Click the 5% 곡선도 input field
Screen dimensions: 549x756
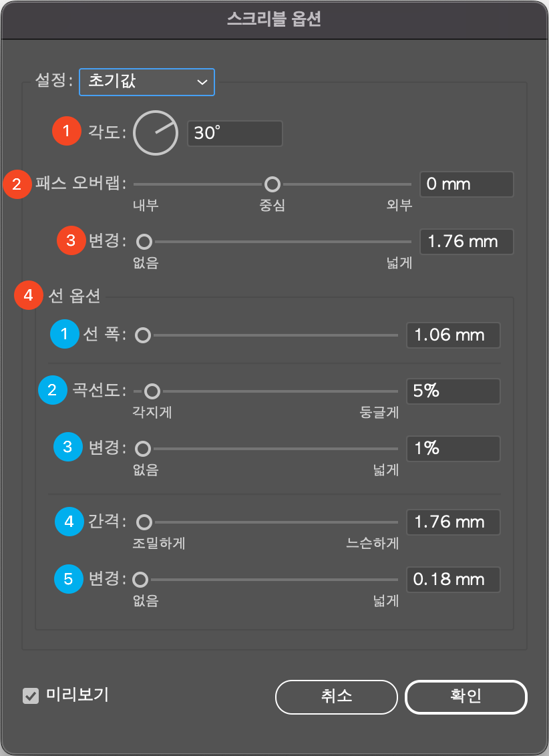click(453, 391)
